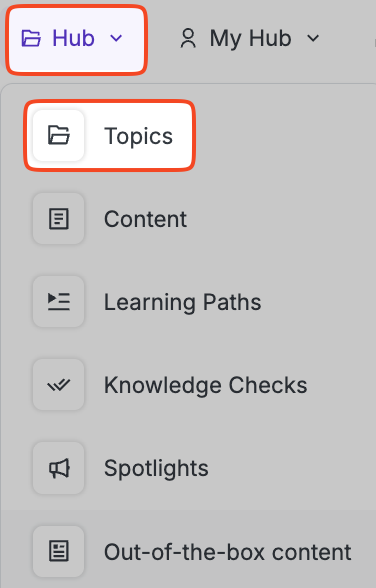Viewport: 376px width, 588px height.
Task: Collapse the Hub dropdown chevron
Action: coord(116,38)
